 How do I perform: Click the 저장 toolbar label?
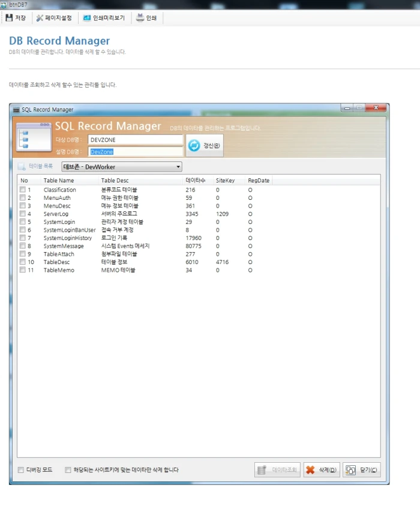coord(20,18)
